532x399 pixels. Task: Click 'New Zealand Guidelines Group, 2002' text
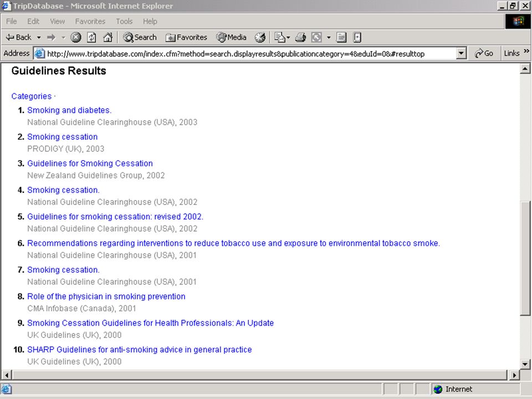pyautogui.click(x=96, y=176)
